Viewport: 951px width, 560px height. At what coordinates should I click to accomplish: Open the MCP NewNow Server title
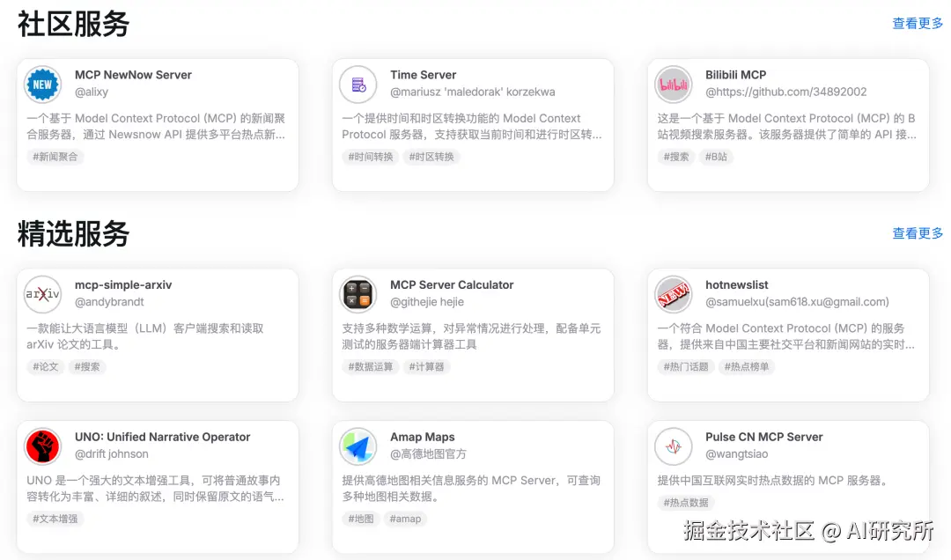click(x=133, y=75)
